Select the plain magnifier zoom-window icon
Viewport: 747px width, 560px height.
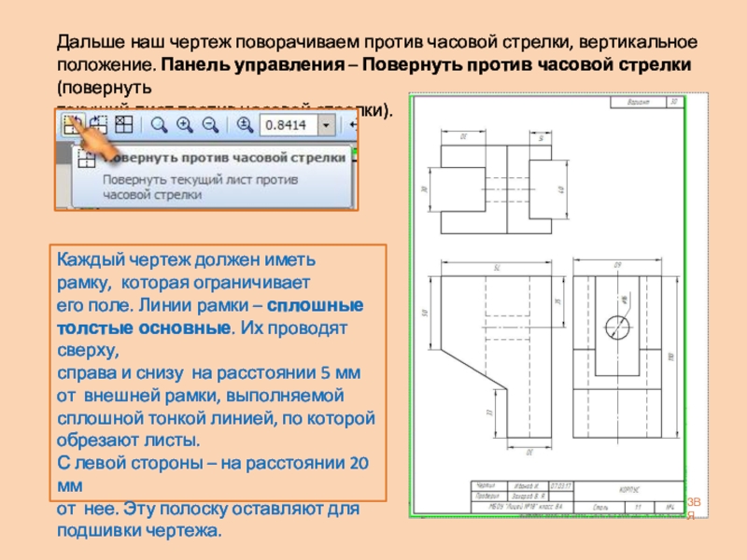pos(159,125)
